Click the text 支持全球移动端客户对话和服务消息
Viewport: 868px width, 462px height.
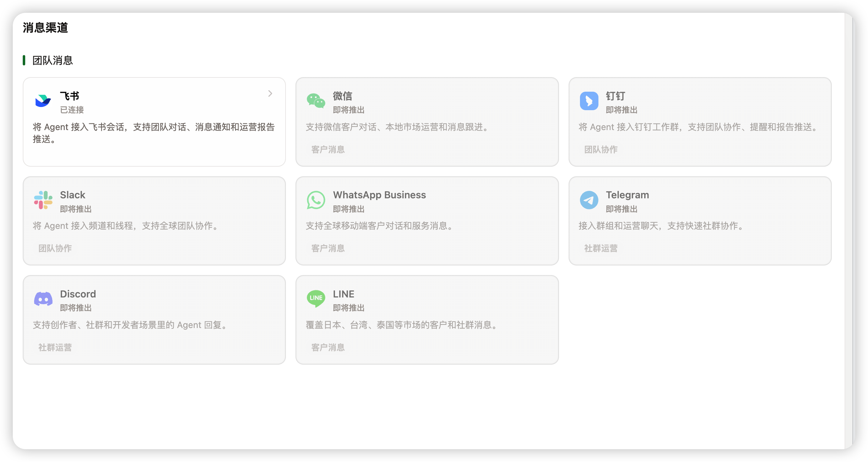[379, 226]
